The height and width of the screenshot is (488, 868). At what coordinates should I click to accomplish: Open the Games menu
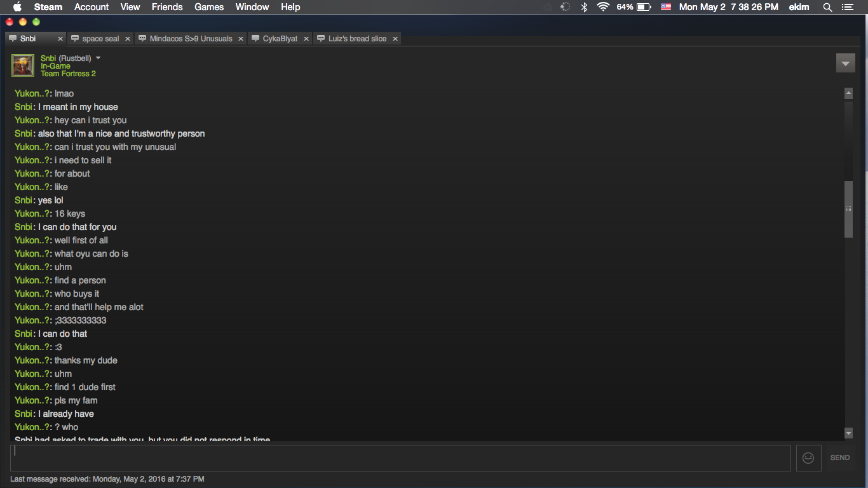[x=209, y=7]
